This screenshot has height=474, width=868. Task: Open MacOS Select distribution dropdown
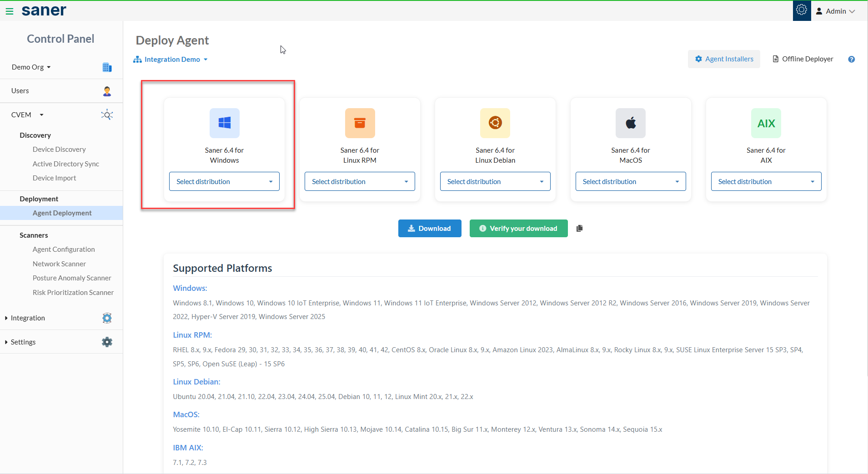click(x=631, y=181)
